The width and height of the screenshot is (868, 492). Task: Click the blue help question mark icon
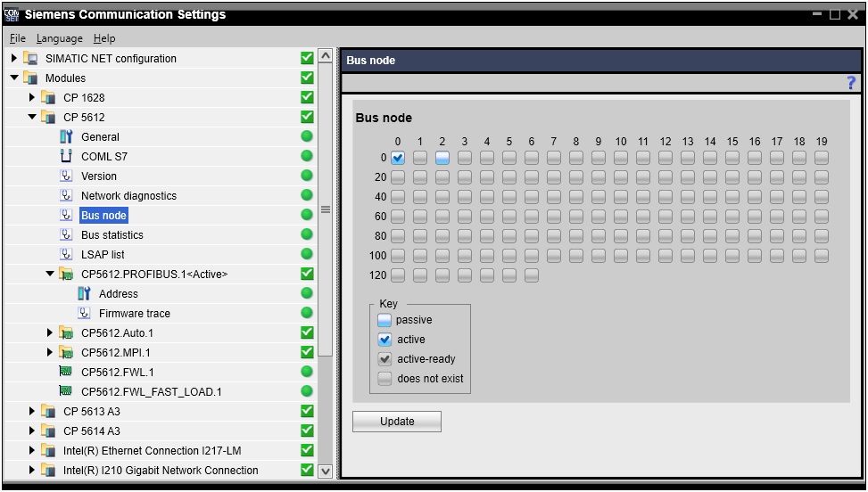tap(851, 84)
